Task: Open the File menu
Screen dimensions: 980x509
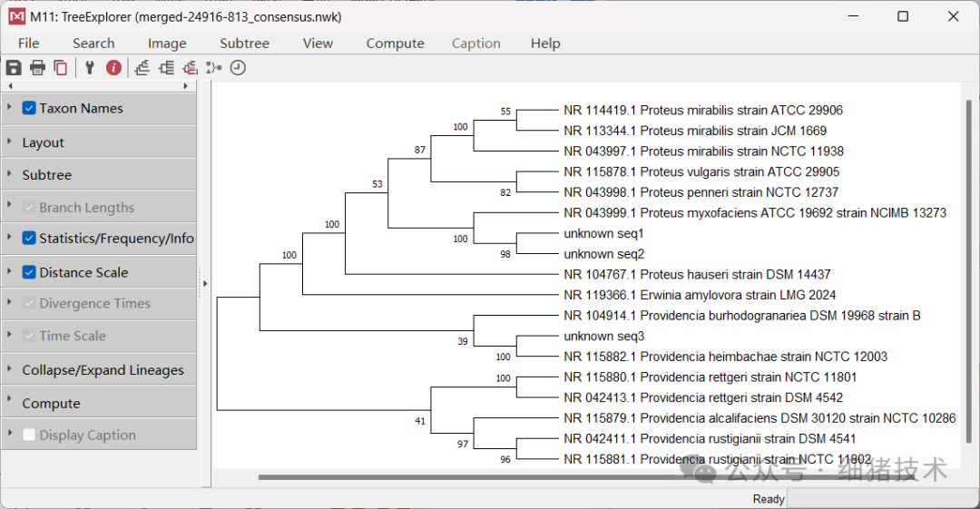Action: coord(28,44)
